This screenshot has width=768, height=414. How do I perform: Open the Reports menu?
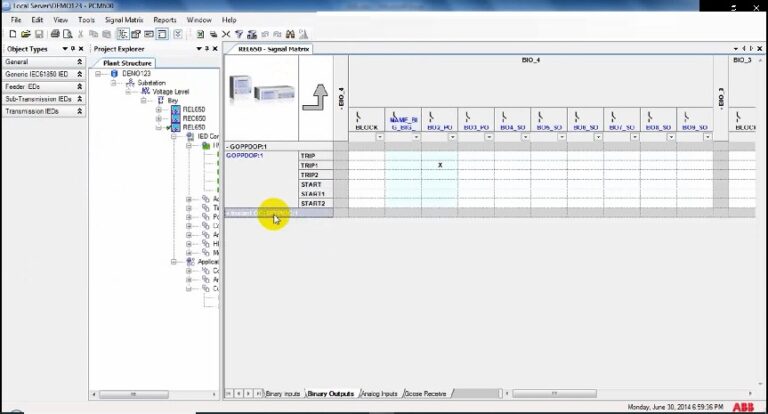(x=165, y=20)
